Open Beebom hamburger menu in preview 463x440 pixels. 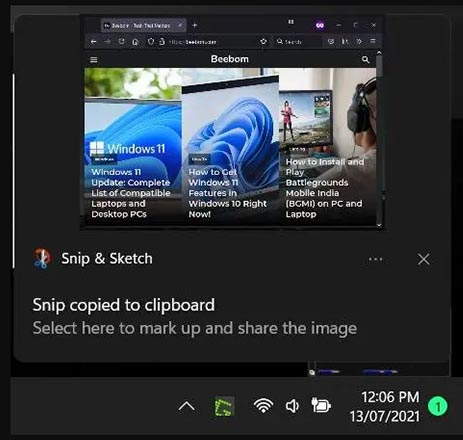coord(94,60)
